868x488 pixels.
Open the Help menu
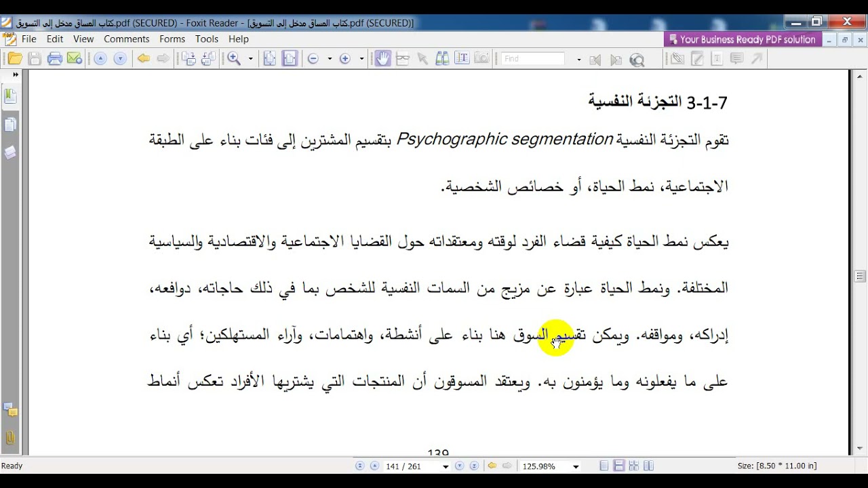(x=239, y=39)
